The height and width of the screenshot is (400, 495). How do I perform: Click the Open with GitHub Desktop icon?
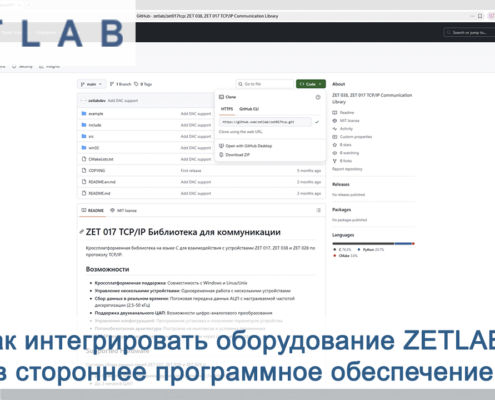[221, 146]
